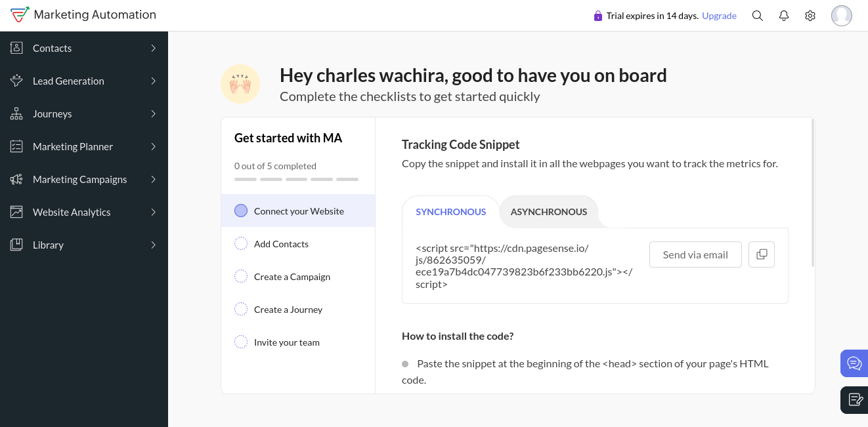Select the Add Contacts step circle
The image size is (868, 427).
point(241,243)
